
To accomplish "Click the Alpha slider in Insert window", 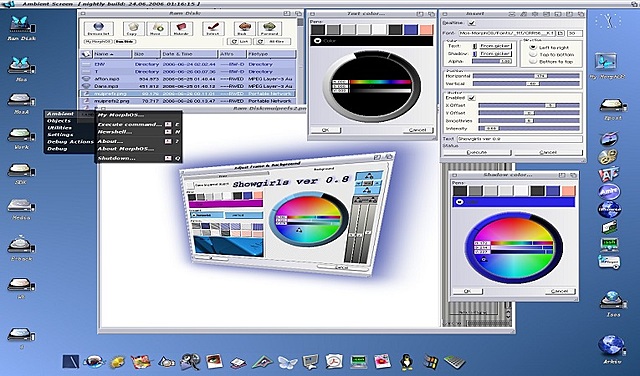I will (492, 61).
